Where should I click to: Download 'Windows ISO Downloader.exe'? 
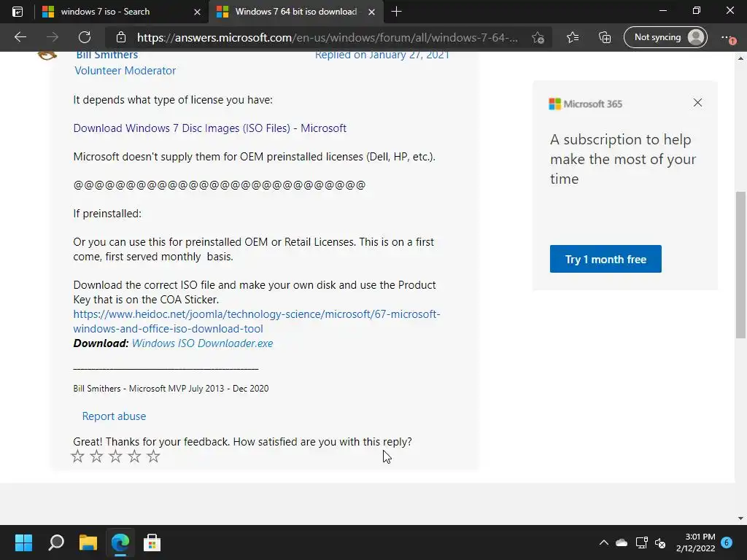(x=202, y=343)
